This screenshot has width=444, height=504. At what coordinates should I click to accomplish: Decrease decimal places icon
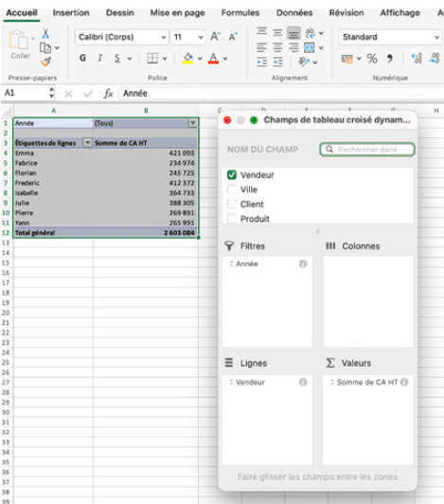pos(435,59)
